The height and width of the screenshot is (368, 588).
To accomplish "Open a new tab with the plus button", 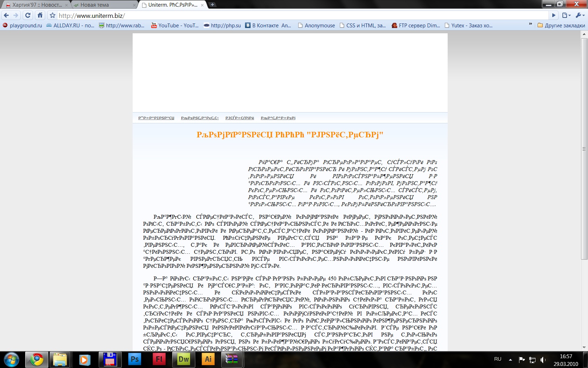I will pyautogui.click(x=212, y=5).
